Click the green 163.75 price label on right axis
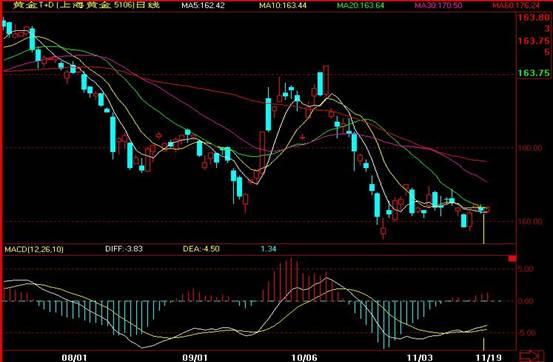The width and height of the screenshot is (553, 362). click(x=534, y=73)
